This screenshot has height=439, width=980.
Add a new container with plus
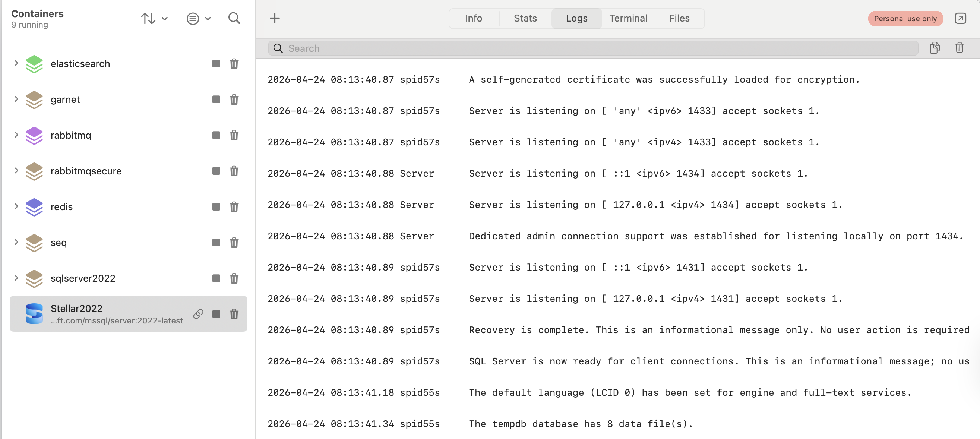275,18
